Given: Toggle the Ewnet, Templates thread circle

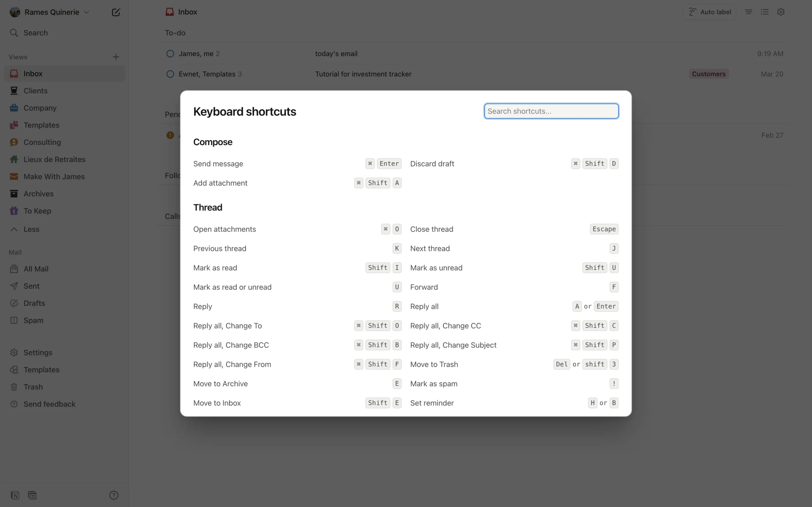Looking at the screenshot, I should pos(170,74).
